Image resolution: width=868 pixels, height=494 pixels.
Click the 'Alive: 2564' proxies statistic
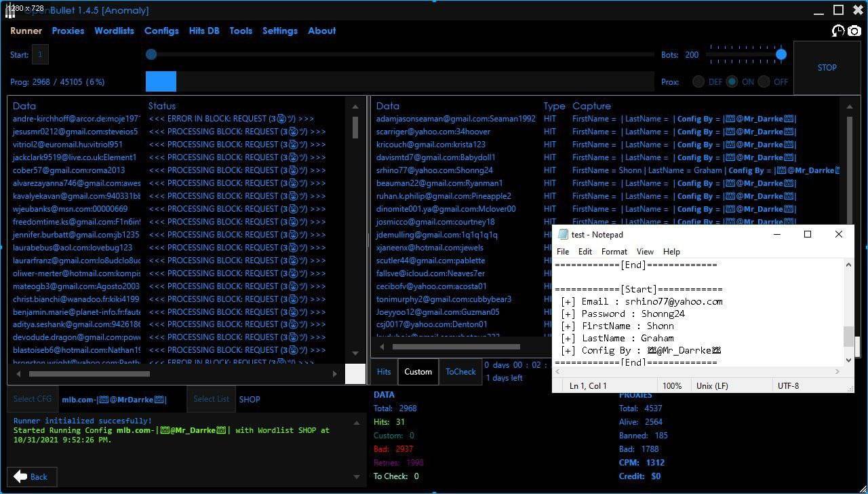click(641, 422)
